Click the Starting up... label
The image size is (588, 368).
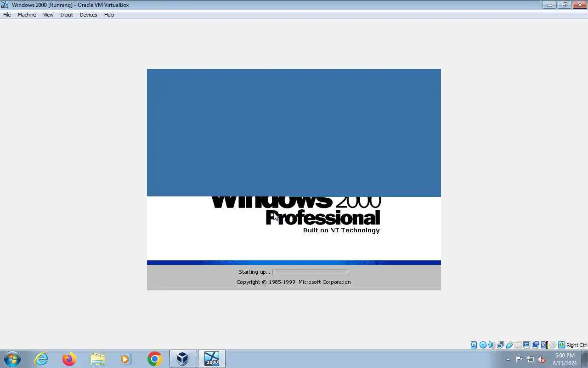pyautogui.click(x=254, y=272)
